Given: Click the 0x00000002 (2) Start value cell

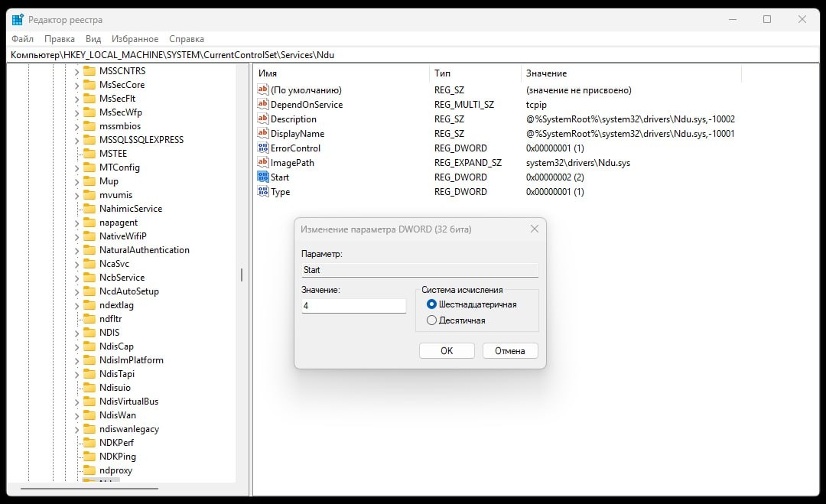Looking at the screenshot, I should (554, 177).
